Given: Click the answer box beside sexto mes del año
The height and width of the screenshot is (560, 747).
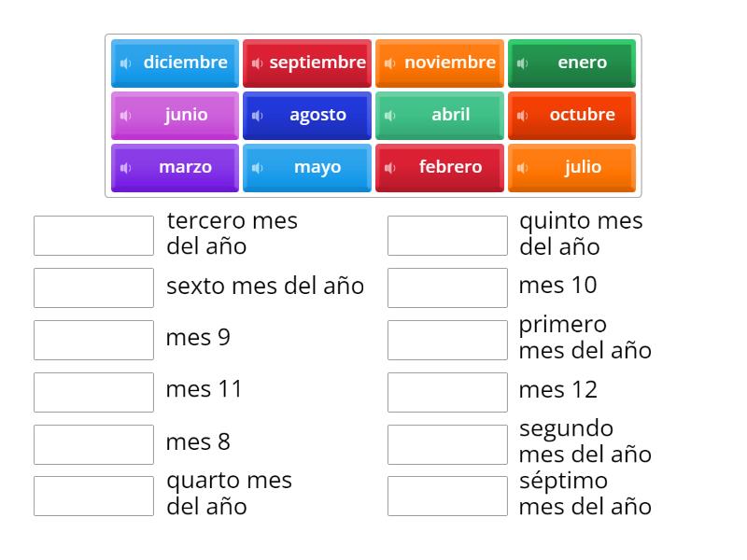Looking at the screenshot, I should tap(92, 287).
